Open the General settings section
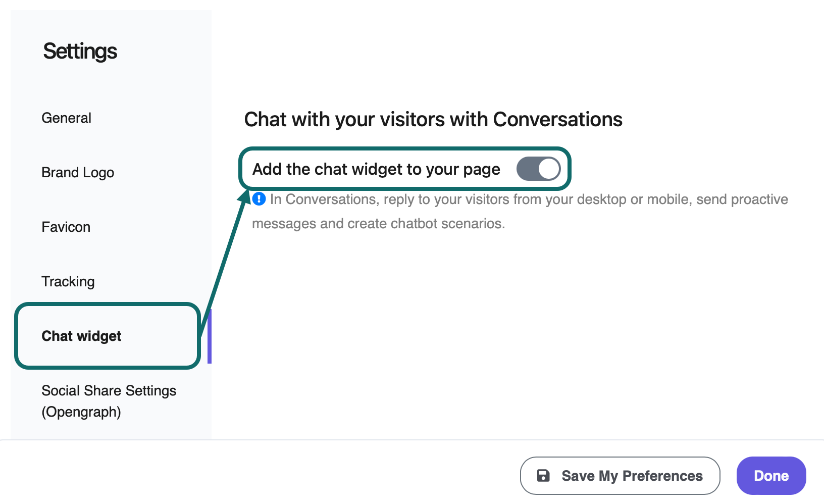The image size is (824, 504). 66,118
